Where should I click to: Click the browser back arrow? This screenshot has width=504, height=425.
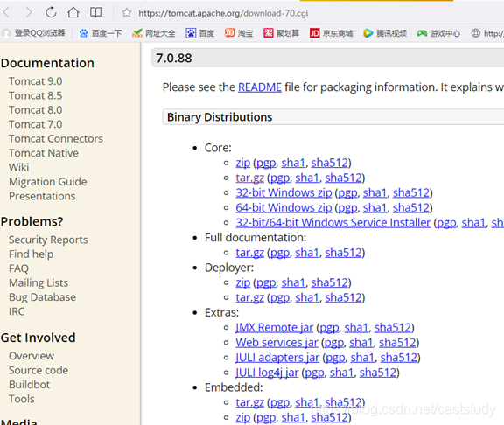click(6, 13)
